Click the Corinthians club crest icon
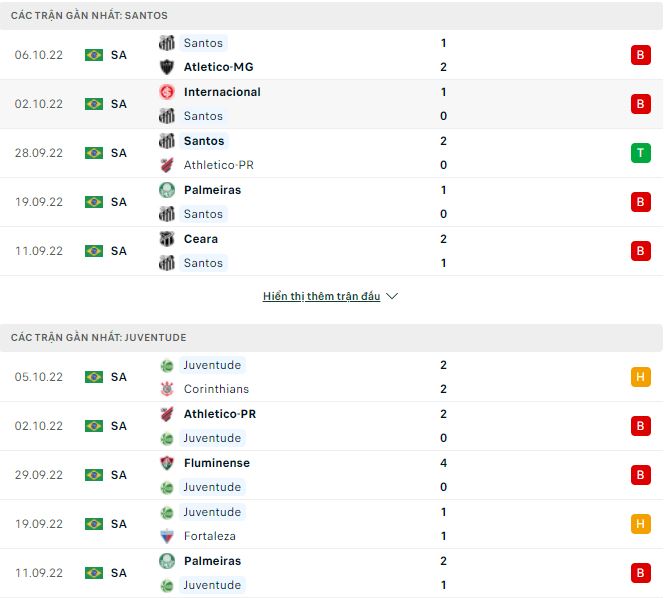667x598 pixels. point(167,389)
